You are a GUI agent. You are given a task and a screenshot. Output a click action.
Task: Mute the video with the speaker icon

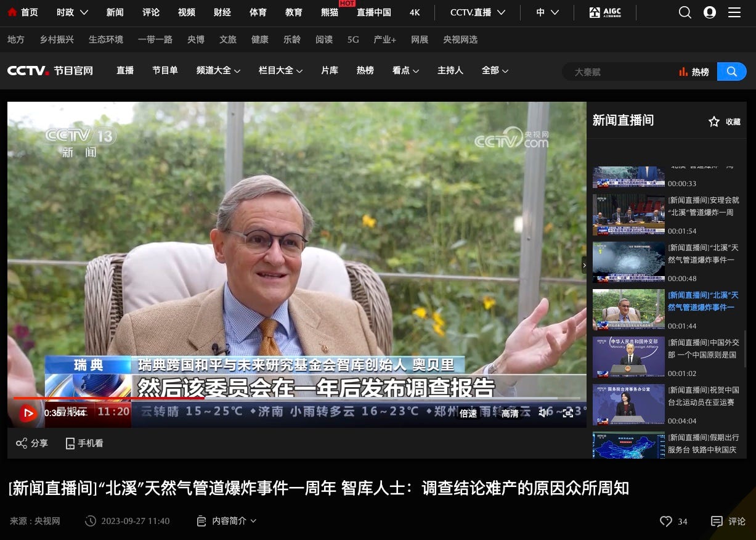pyautogui.click(x=543, y=413)
